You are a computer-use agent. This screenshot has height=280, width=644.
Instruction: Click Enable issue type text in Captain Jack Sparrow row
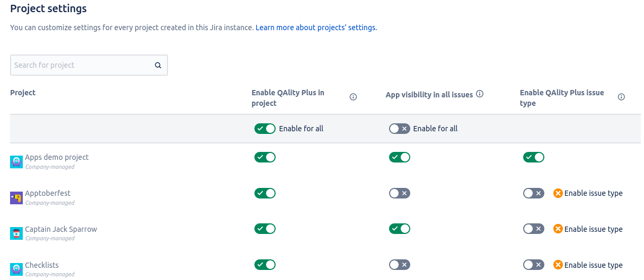click(594, 229)
